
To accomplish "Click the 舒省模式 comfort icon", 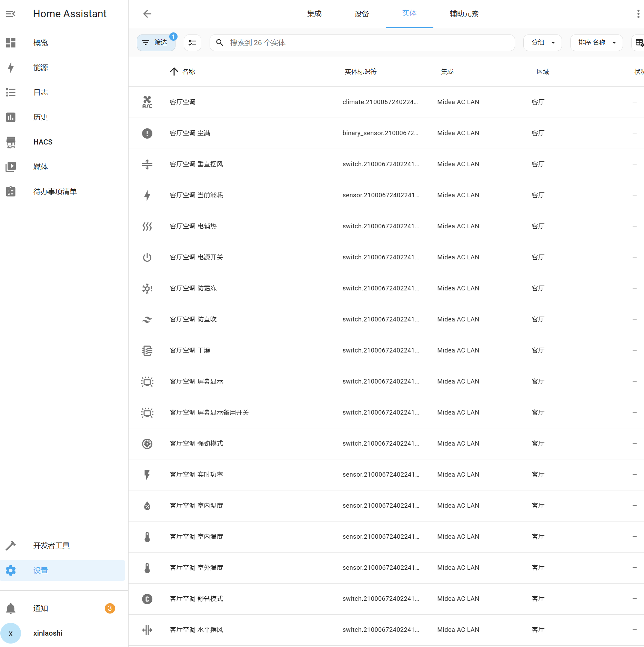I will tap(147, 599).
